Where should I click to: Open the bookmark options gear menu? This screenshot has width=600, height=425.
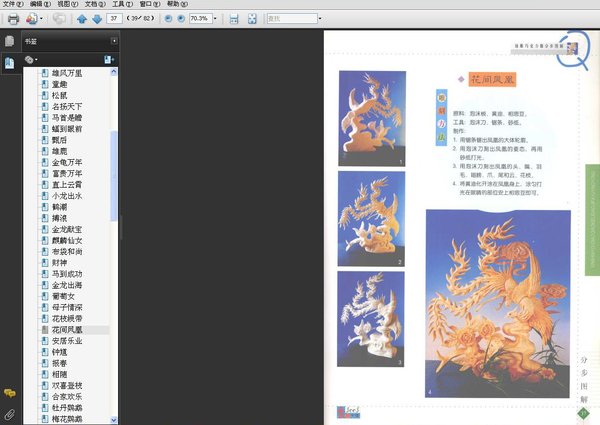tap(31, 59)
